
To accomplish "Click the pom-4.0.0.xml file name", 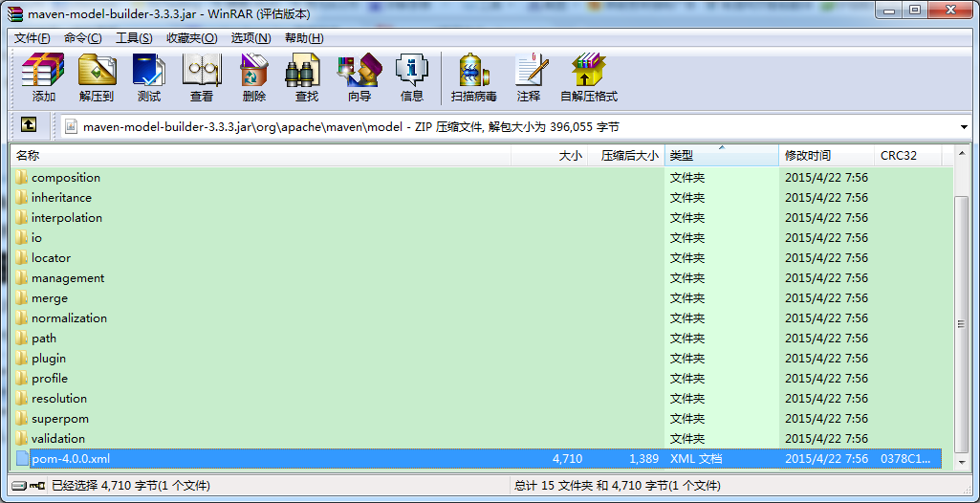I will click(71, 459).
